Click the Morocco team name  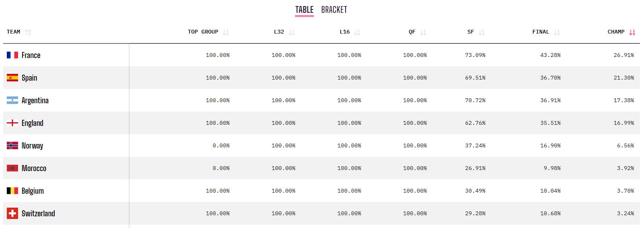(x=34, y=168)
